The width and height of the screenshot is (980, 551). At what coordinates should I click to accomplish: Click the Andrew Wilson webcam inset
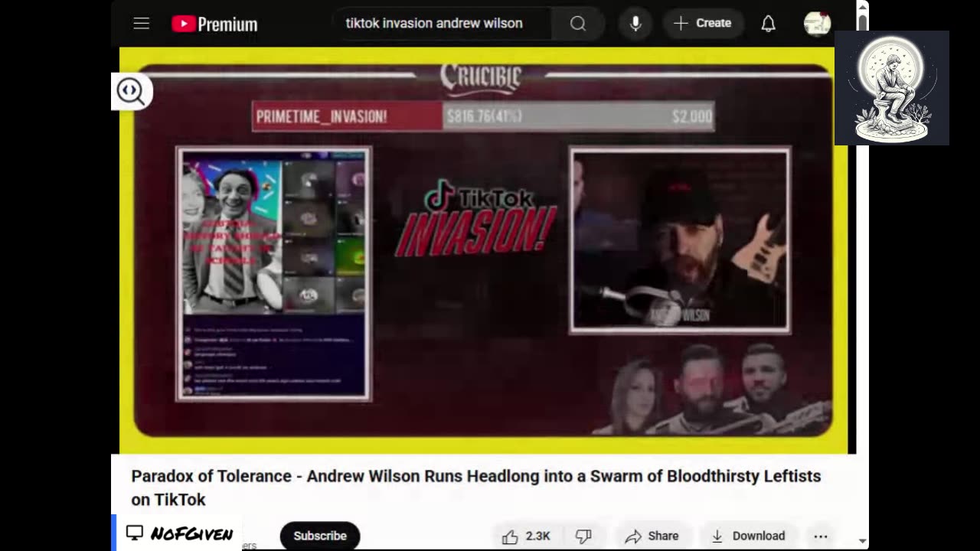point(680,241)
